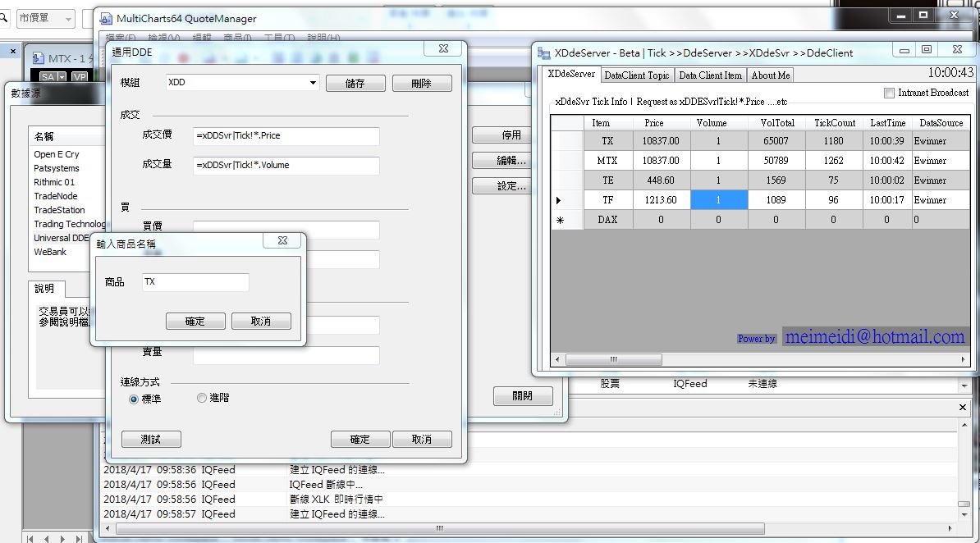The width and height of the screenshot is (980, 543).
Task: Click the TickCount column header
Action: pyautogui.click(x=834, y=123)
